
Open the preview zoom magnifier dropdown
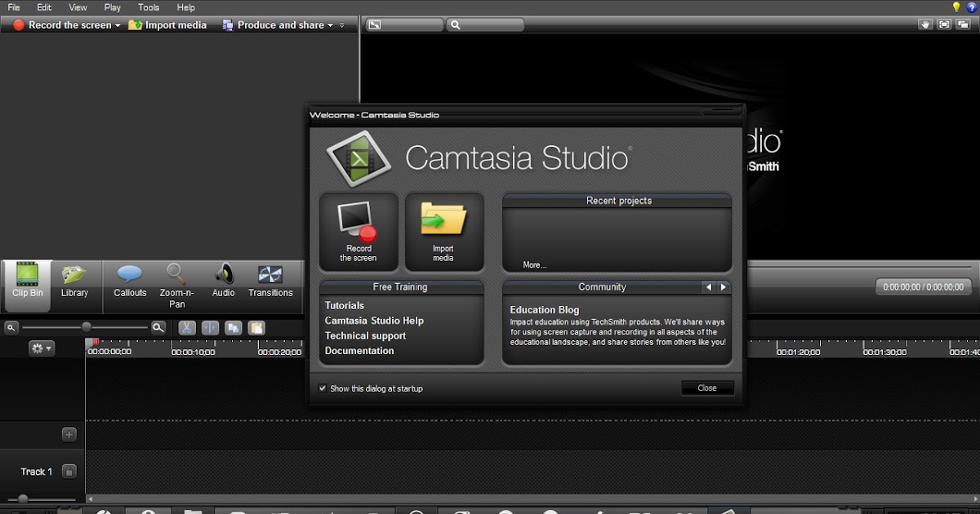click(x=486, y=25)
